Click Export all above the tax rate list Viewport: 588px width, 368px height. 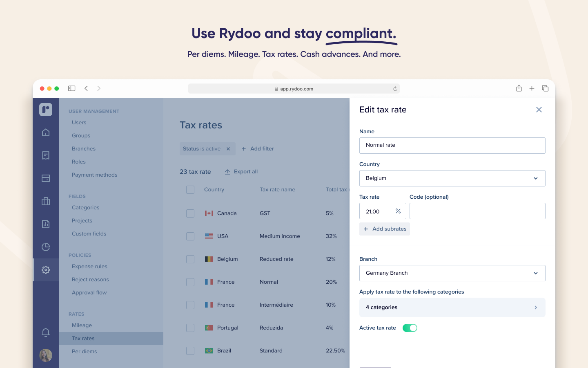241,171
